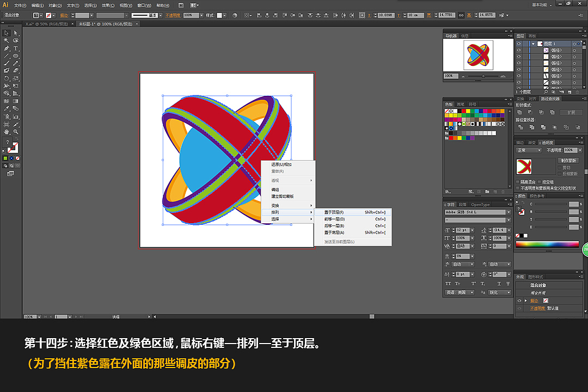Image resolution: width=588 pixels, height=392 pixels.
Task: Open the blend mode 正常 dropdown
Action: tap(529, 150)
